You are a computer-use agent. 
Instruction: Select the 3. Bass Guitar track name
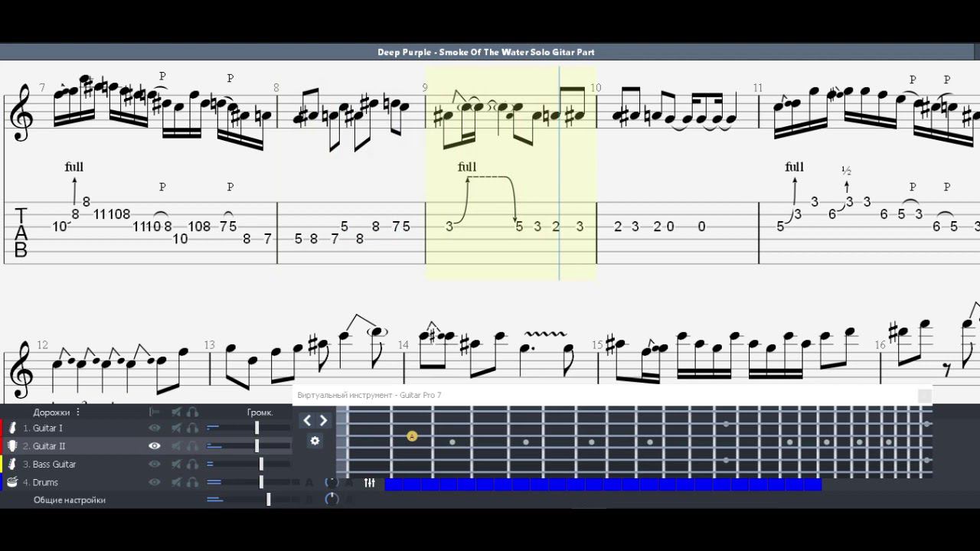tap(50, 464)
